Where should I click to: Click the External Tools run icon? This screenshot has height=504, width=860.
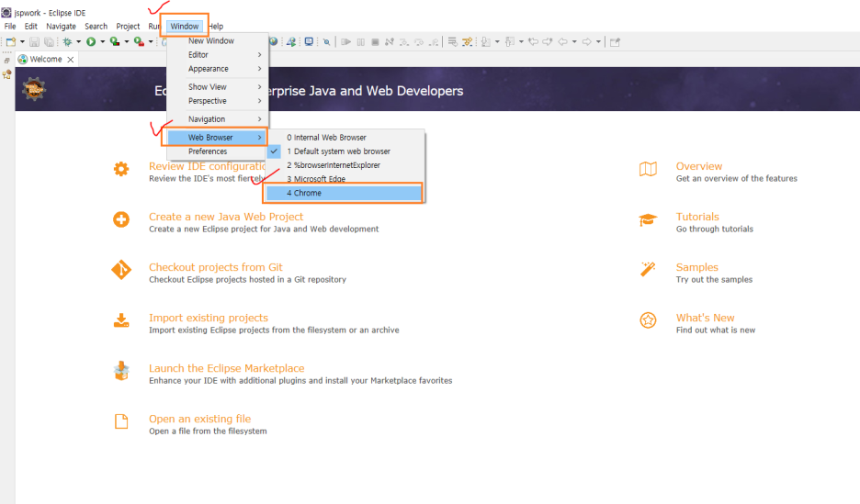pyautogui.click(x=139, y=41)
